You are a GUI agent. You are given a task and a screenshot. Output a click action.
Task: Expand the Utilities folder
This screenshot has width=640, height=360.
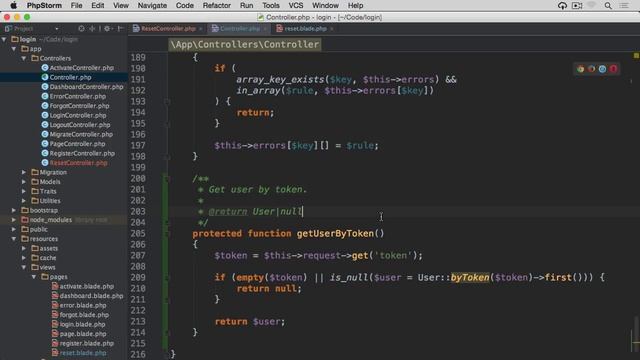24,201
